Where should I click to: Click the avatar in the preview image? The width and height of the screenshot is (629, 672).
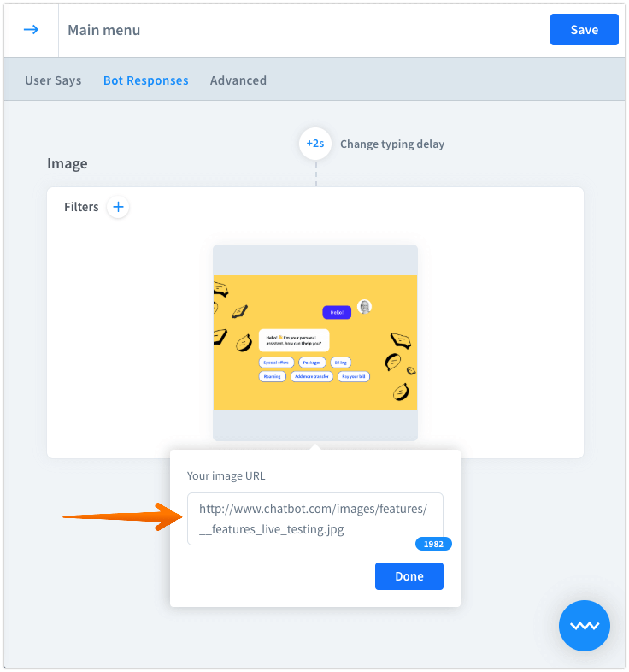[364, 307]
